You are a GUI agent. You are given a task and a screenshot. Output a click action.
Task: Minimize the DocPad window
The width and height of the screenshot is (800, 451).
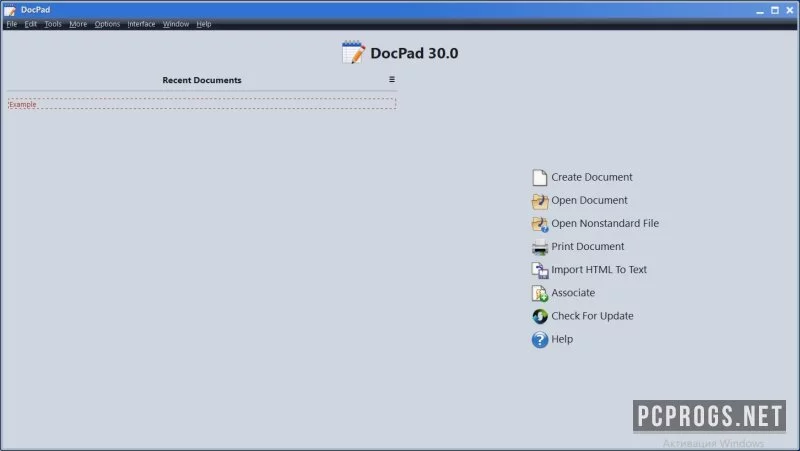tap(760, 10)
